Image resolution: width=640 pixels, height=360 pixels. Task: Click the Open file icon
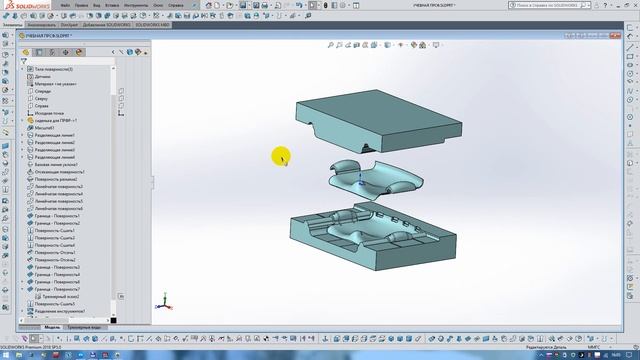(230, 5)
